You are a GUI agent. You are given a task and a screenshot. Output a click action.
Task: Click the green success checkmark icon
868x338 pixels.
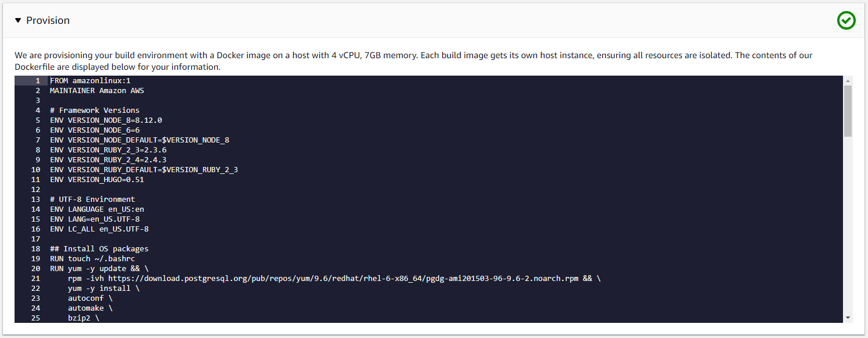tap(846, 20)
